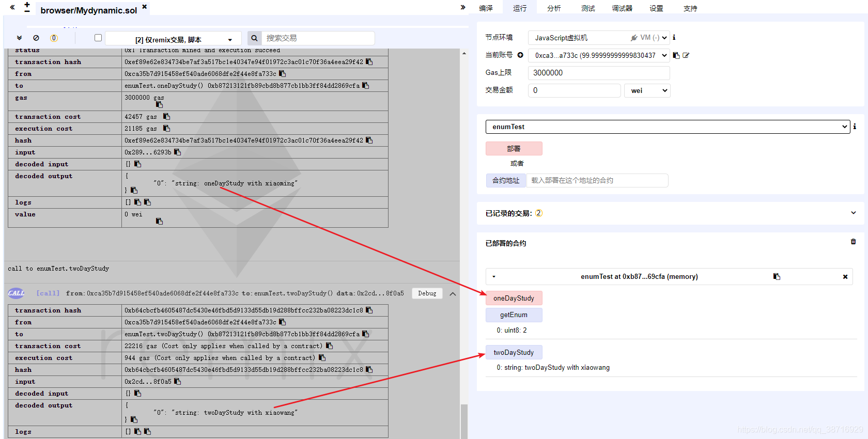Copy decoded input of oneDayStudy transaction
The image size is (868, 439).
click(x=137, y=164)
